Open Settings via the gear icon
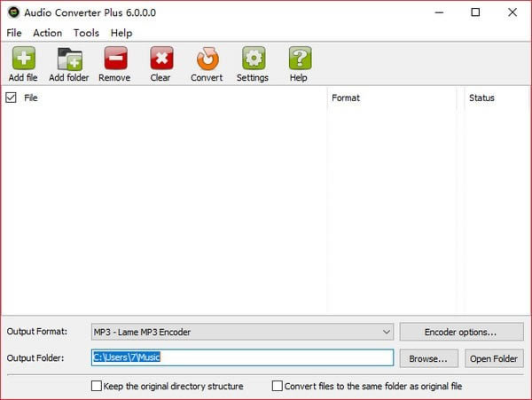The height and width of the screenshot is (400, 532). 254,59
